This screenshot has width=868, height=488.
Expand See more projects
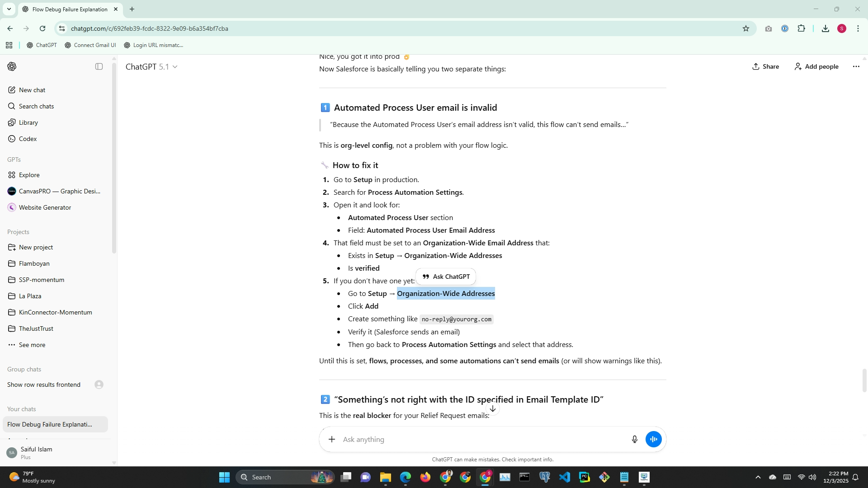tap(32, 345)
